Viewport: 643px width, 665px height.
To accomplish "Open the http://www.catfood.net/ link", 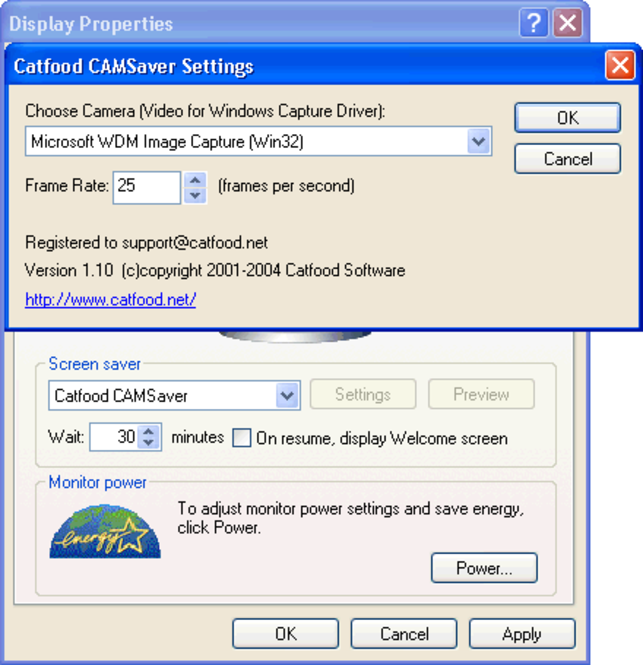I will point(110,299).
